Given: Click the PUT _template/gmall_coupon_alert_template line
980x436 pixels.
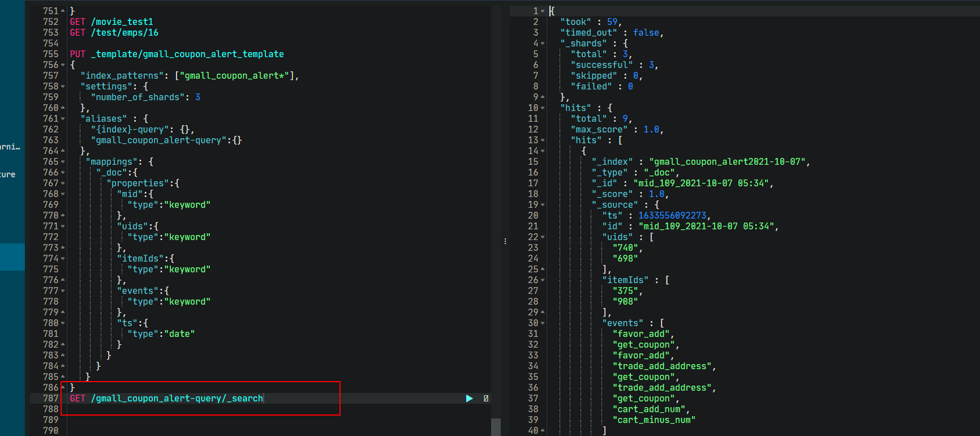Looking at the screenshot, I should 177,54.
